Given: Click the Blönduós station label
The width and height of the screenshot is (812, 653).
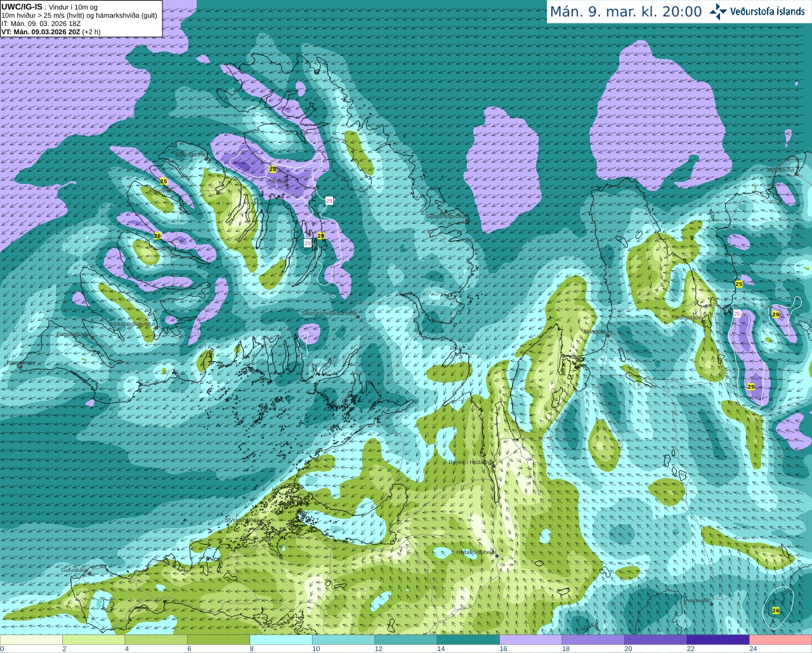Looking at the screenshot, I should (x=595, y=332).
